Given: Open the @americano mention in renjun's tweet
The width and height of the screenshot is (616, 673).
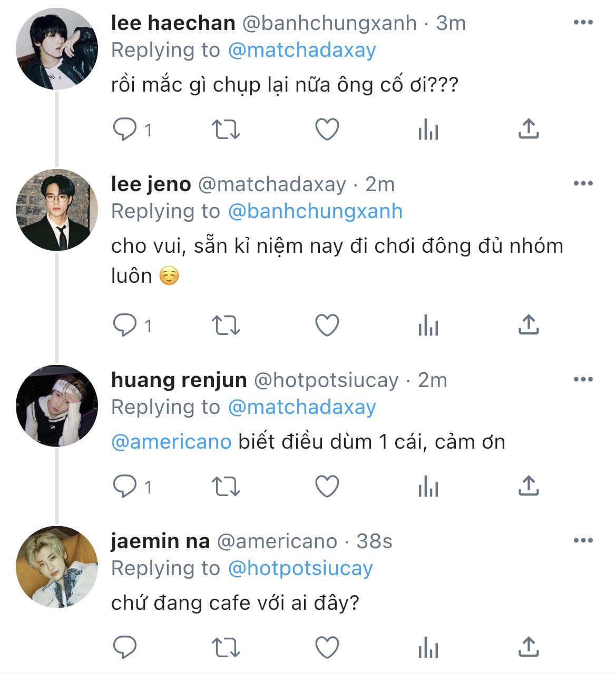Looking at the screenshot, I should (x=171, y=442).
